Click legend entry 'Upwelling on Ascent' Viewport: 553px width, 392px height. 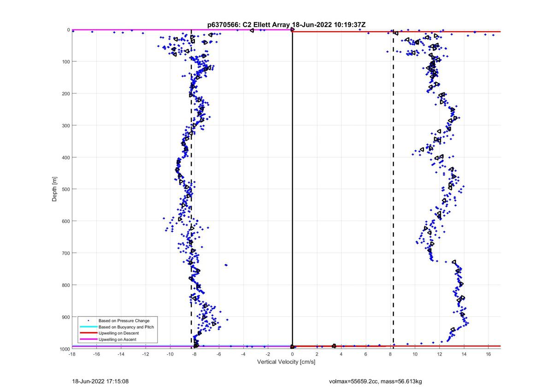tap(118, 339)
